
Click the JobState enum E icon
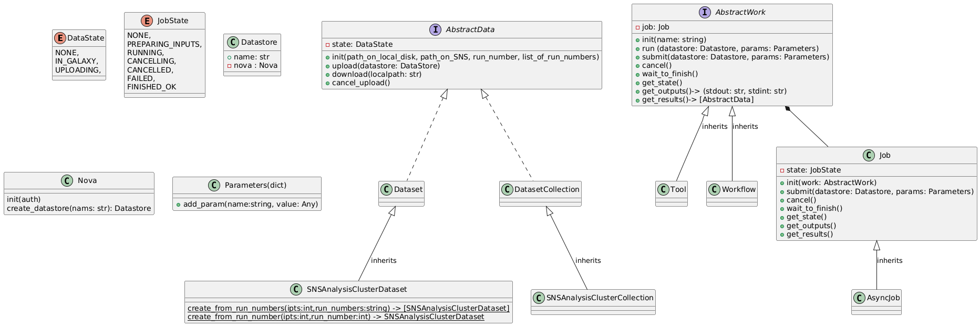tap(132, 21)
